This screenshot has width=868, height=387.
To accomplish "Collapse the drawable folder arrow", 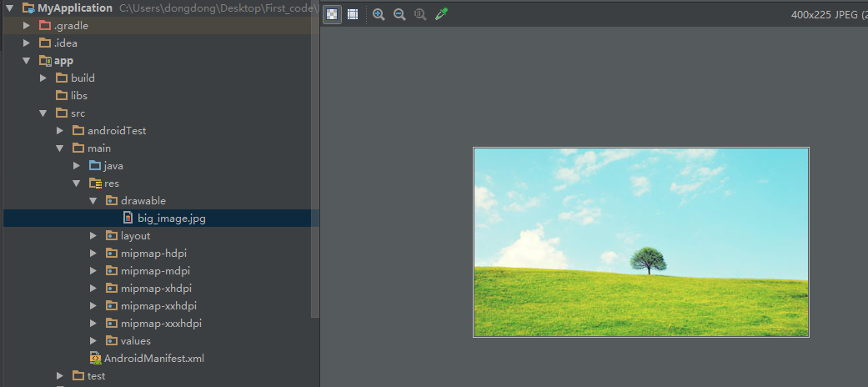I will (93, 201).
